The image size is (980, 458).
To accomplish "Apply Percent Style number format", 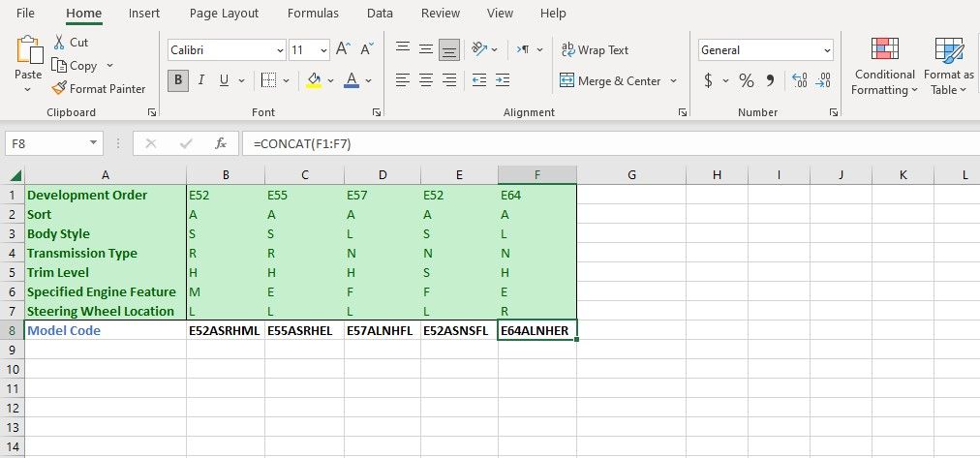I will [746, 80].
